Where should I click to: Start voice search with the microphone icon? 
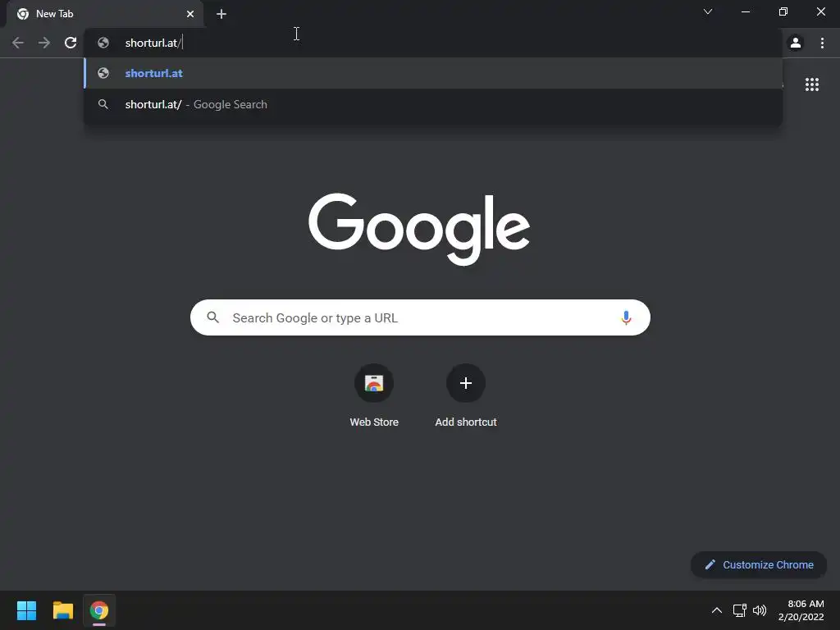(x=626, y=317)
